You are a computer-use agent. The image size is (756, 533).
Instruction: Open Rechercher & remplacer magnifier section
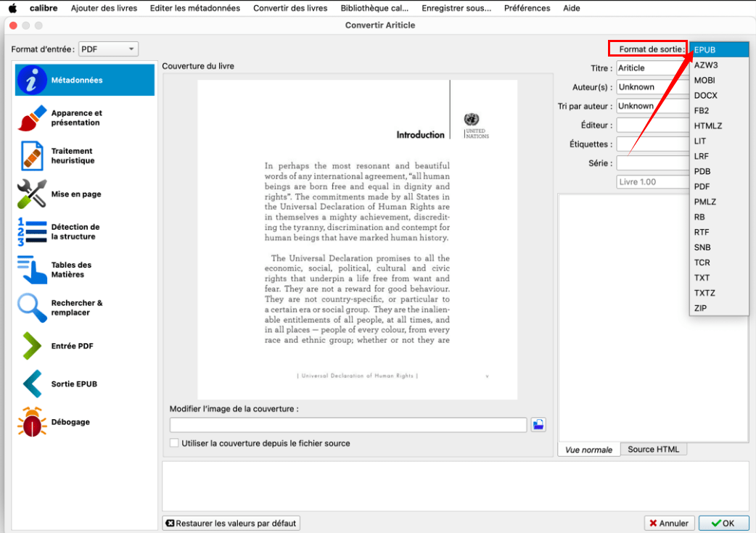coord(85,308)
